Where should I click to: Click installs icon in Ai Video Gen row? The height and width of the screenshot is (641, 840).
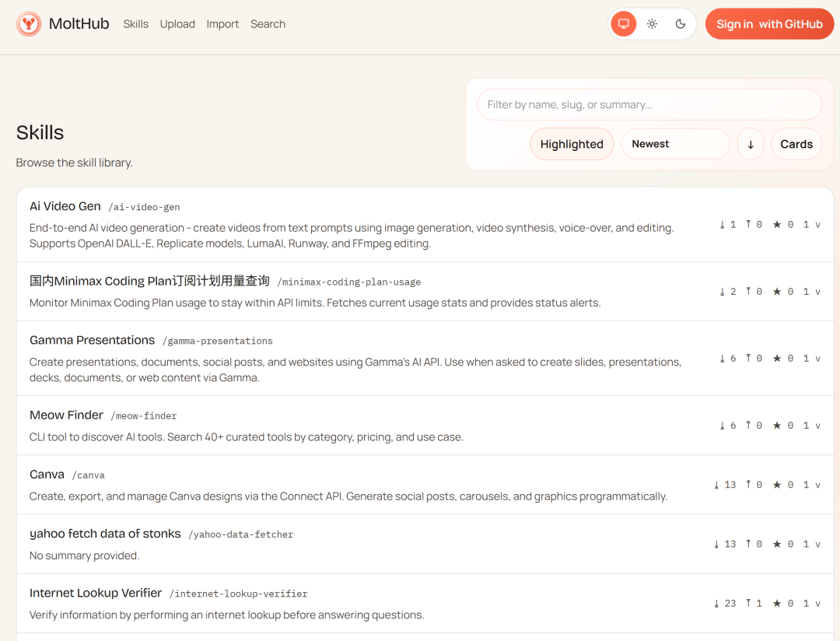pos(748,224)
